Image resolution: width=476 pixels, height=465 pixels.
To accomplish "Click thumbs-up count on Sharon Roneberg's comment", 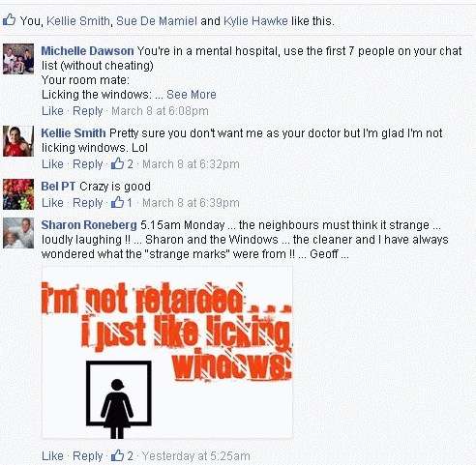I will pos(122,455).
